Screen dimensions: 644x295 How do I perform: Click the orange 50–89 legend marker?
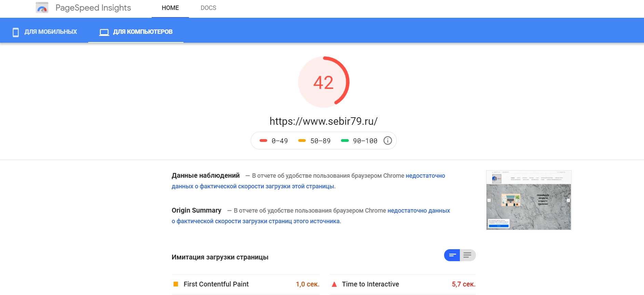pos(302,140)
